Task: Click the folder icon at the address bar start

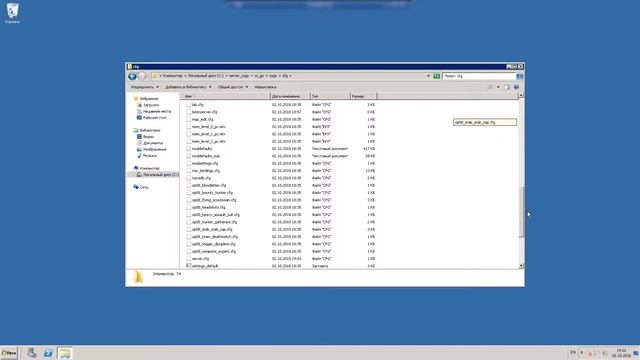Action: [154, 76]
